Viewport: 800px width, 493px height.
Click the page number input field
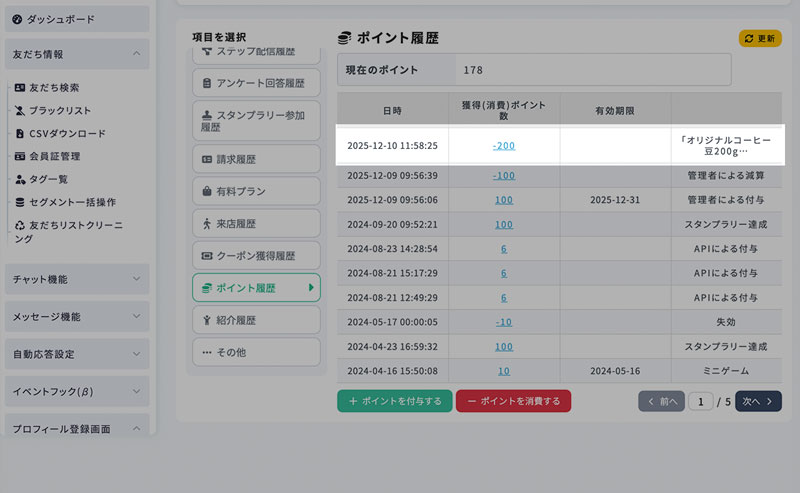click(x=702, y=401)
